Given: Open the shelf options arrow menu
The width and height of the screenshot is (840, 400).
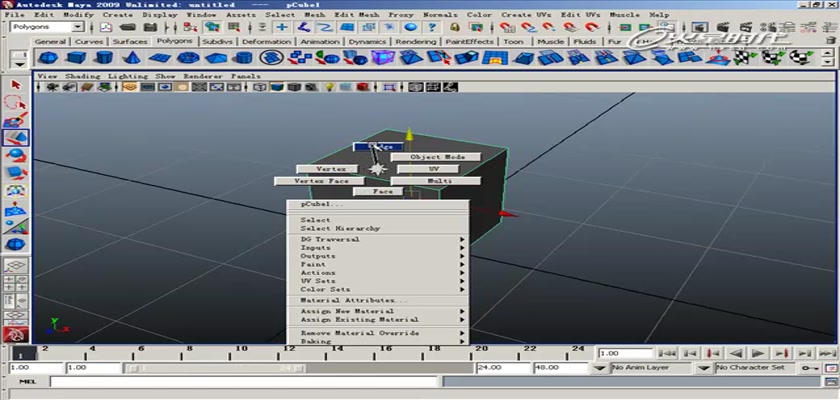Looking at the screenshot, I should (20, 64).
